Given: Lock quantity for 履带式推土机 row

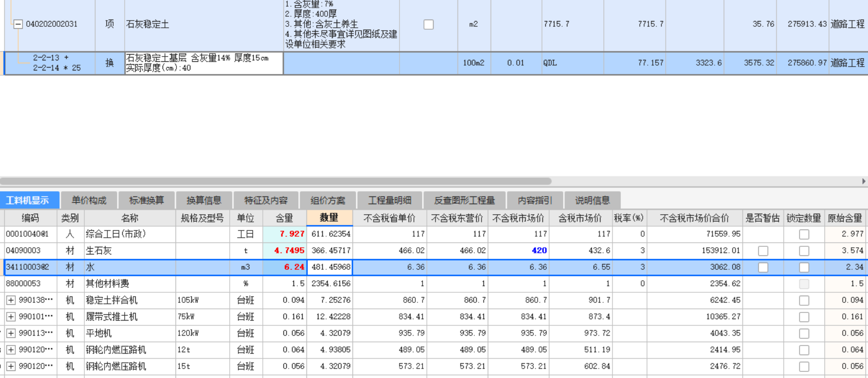Looking at the screenshot, I should click(x=804, y=317).
